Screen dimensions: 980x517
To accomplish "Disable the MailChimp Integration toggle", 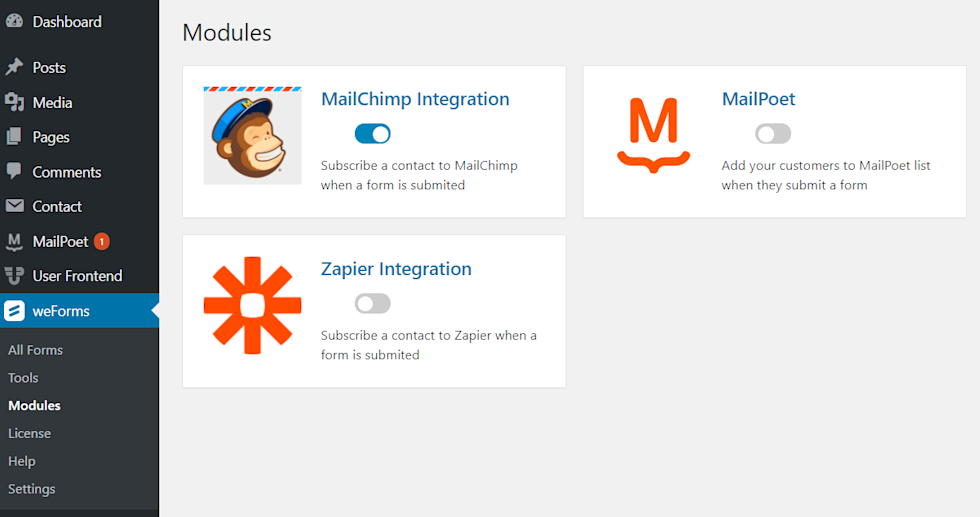I will [372, 134].
